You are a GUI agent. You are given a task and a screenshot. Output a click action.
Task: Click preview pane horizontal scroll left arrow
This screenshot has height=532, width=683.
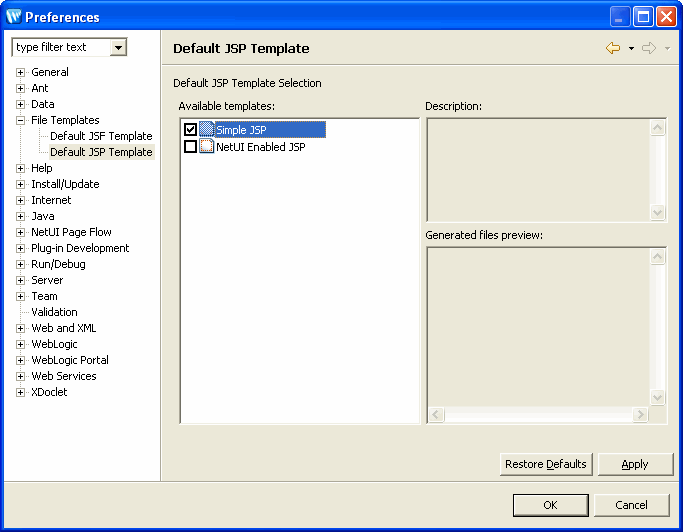[436, 414]
